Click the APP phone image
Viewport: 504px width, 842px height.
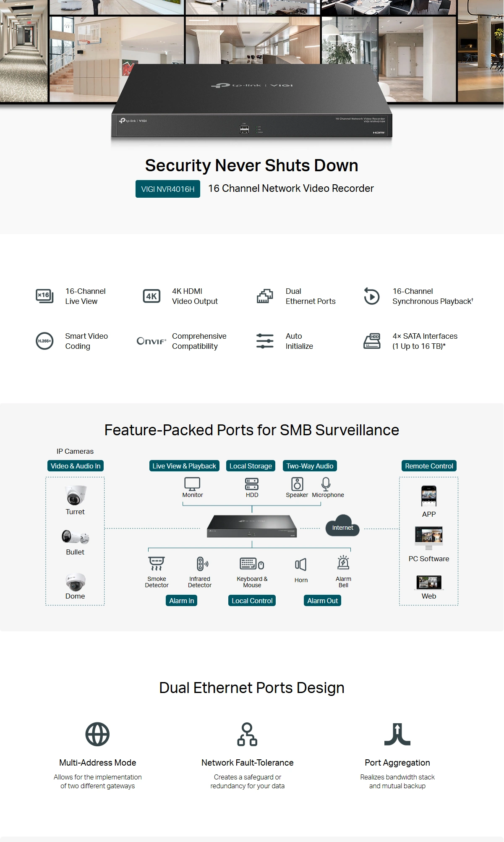(429, 496)
